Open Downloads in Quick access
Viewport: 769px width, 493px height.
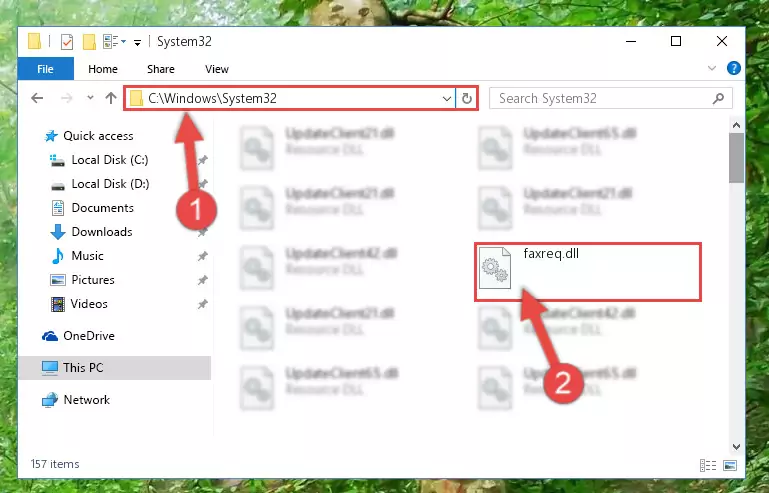tap(102, 232)
